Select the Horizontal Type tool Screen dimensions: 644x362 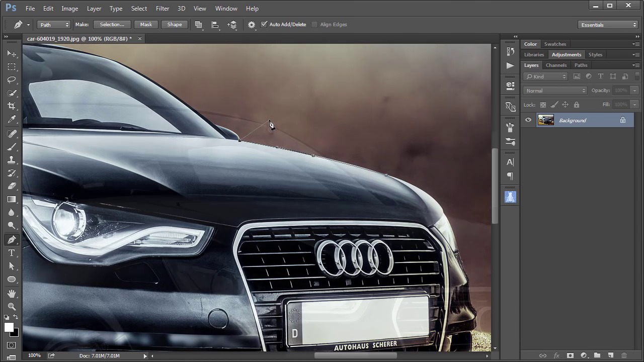point(12,253)
